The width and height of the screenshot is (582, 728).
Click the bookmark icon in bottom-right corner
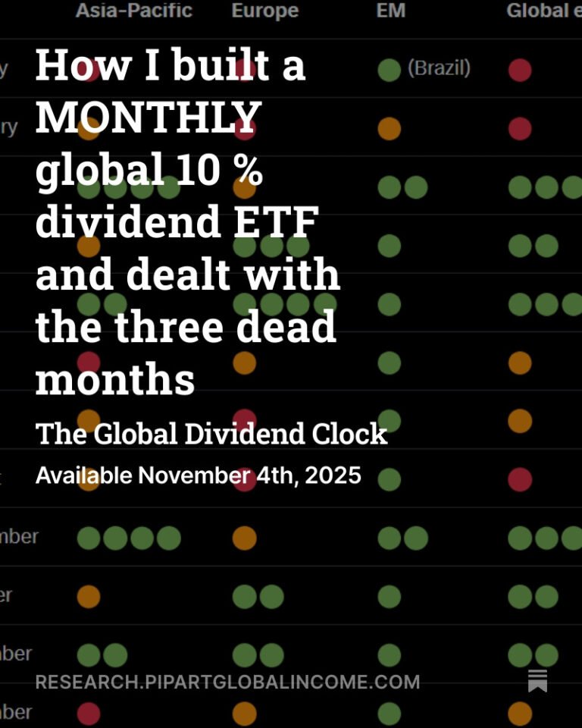click(x=537, y=681)
